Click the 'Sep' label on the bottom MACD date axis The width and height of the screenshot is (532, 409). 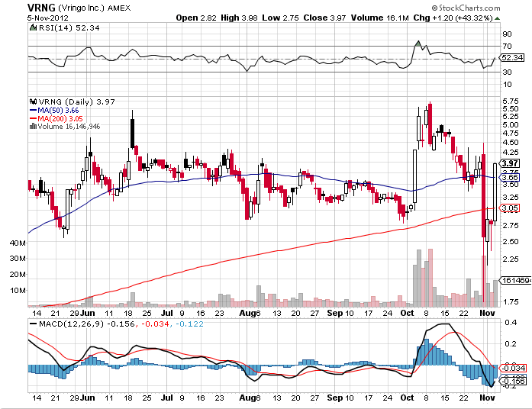click(x=334, y=398)
